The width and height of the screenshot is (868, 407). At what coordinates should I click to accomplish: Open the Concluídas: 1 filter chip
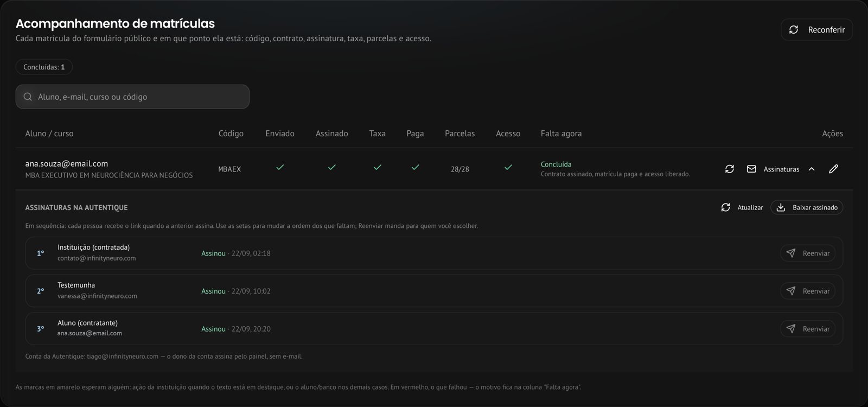tap(44, 67)
